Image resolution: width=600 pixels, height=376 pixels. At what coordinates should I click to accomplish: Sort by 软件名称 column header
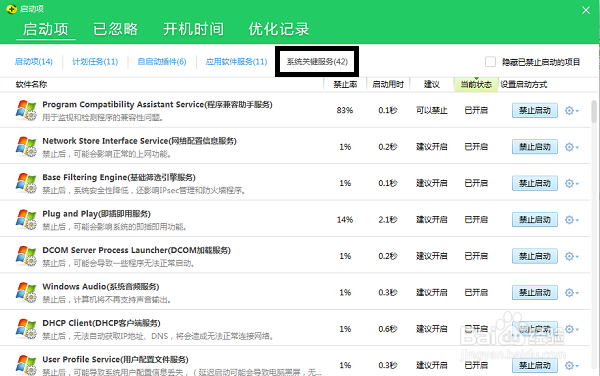[31, 85]
